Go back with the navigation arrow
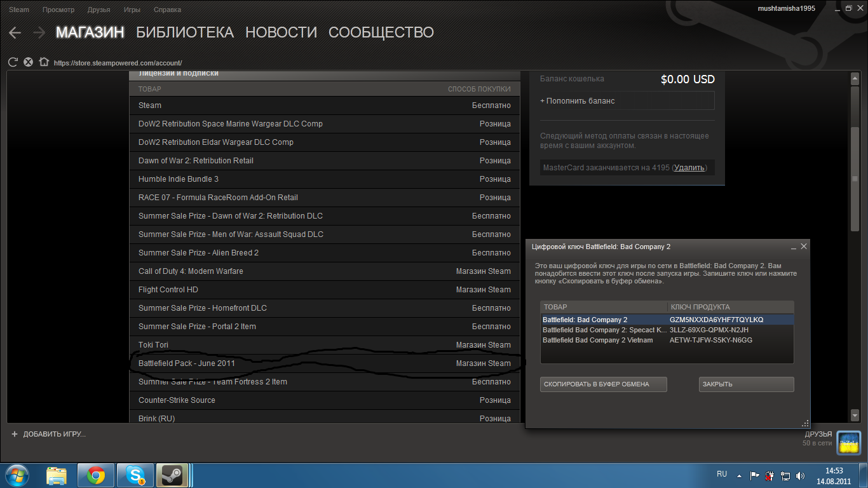Screen dimensions: 868x488 [x=15, y=32]
